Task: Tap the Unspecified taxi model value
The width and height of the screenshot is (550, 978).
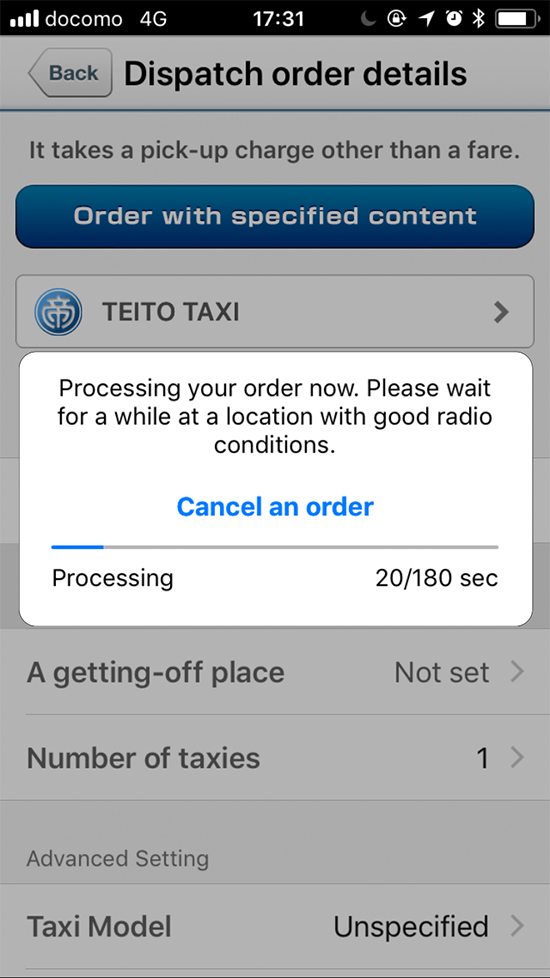Action: click(x=411, y=927)
